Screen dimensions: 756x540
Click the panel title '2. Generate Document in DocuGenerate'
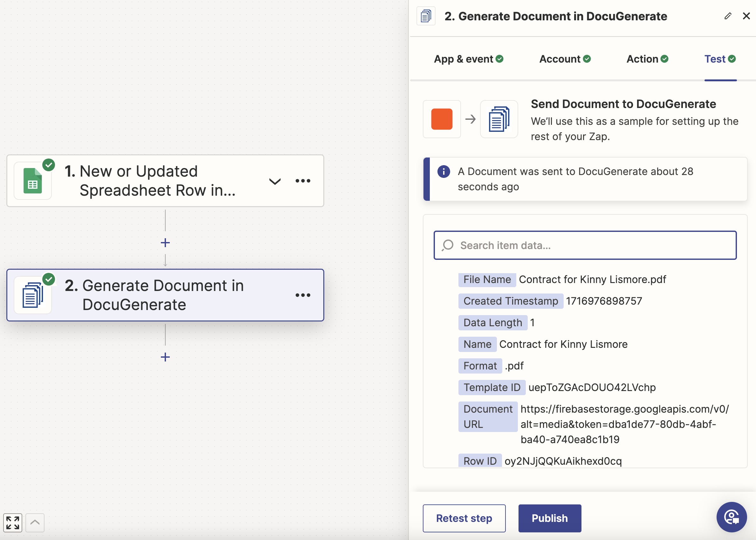click(556, 16)
